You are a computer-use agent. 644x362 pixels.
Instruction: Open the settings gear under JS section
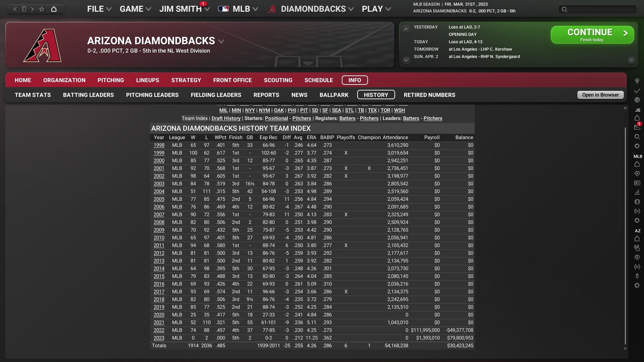[637, 146]
